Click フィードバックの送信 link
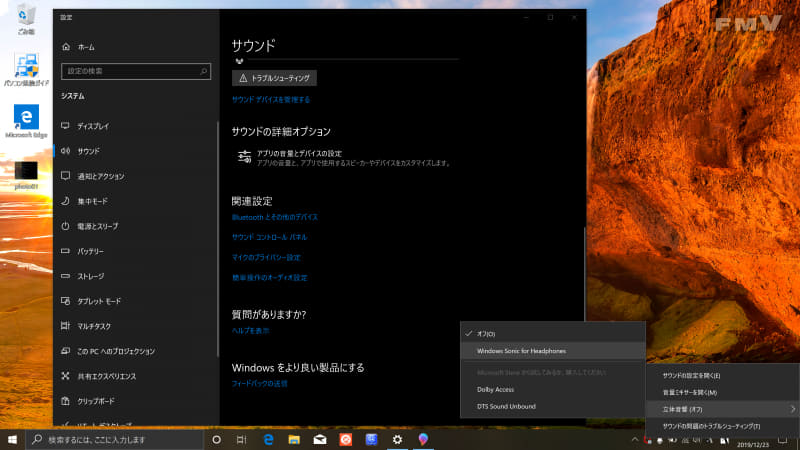Viewport: 800px width, 450px height. (260, 383)
